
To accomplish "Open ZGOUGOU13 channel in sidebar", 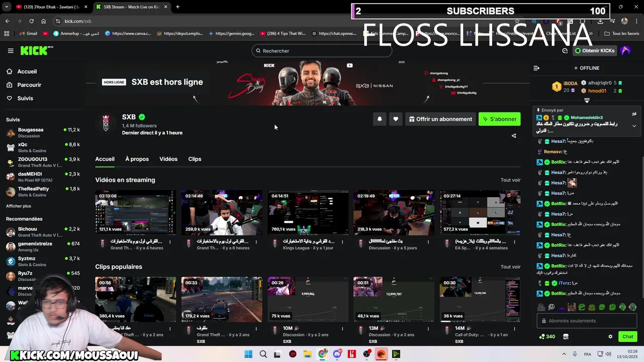I will tap(43, 162).
